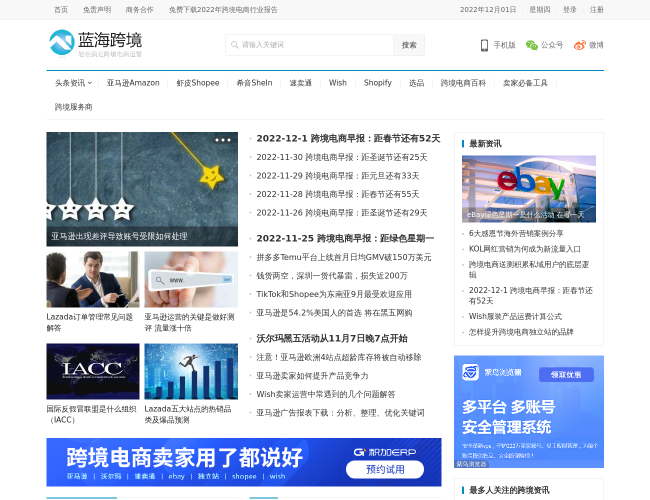
Task: Open the 亚马逊欧洲4站点超龄库存 article
Action: 339,357
